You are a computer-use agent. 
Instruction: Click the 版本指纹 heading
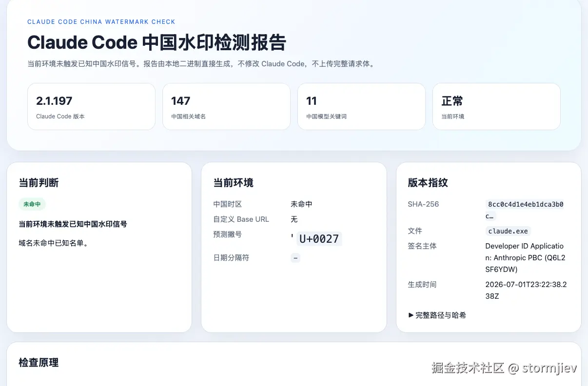point(428,183)
